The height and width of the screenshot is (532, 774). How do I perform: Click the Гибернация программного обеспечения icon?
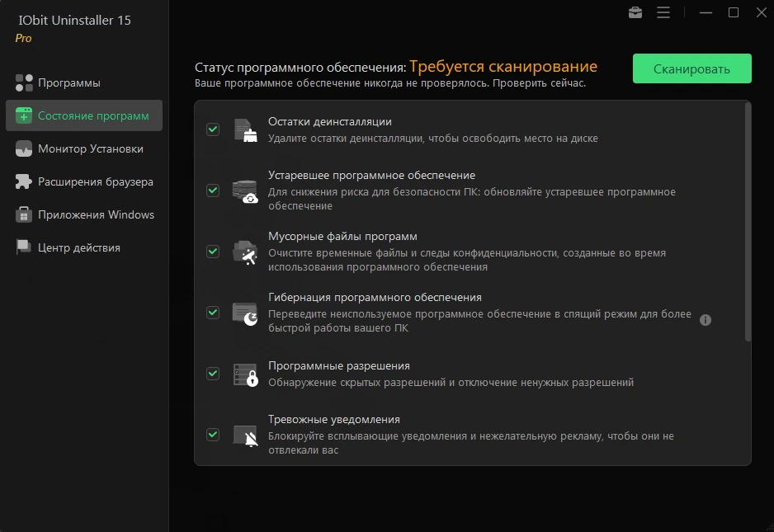(x=245, y=314)
